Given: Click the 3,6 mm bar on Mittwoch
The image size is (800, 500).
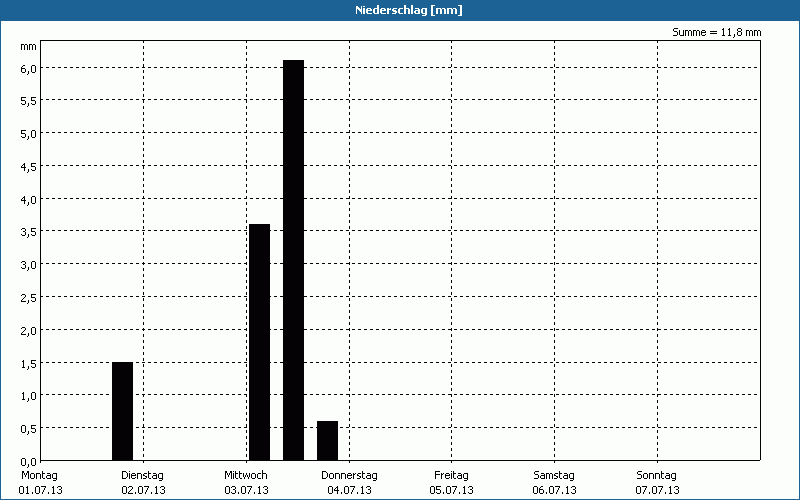Looking at the screenshot, I should pyautogui.click(x=259, y=342).
